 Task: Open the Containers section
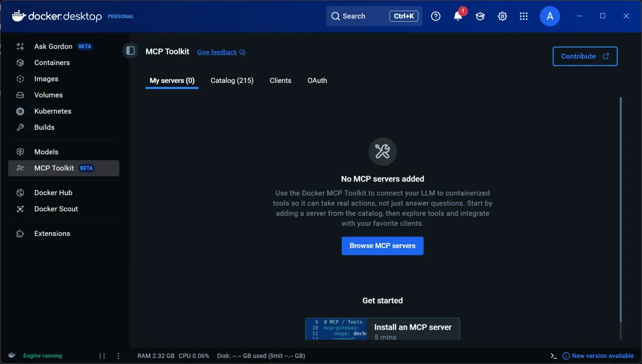click(51, 62)
